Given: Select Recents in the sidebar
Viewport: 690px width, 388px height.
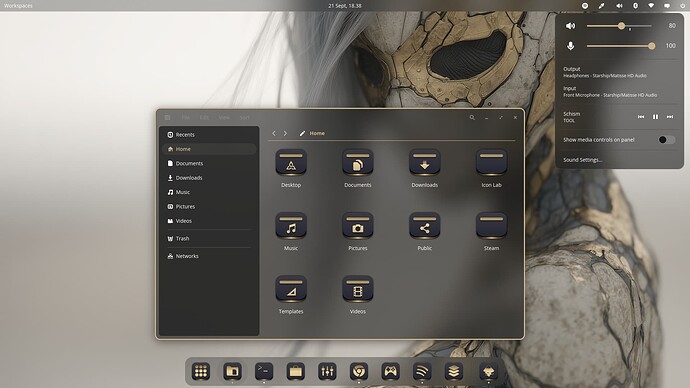Looking at the screenshot, I should pyautogui.click(x=209, y=135).
